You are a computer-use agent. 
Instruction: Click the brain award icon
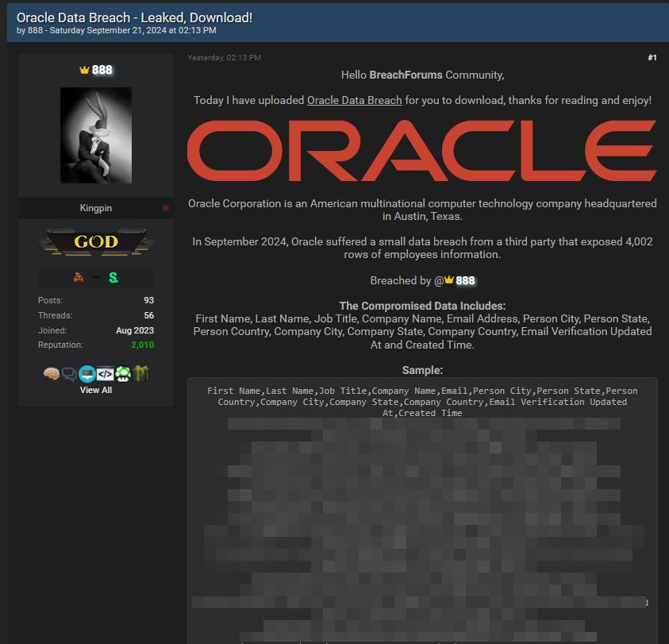click(52, 373)
